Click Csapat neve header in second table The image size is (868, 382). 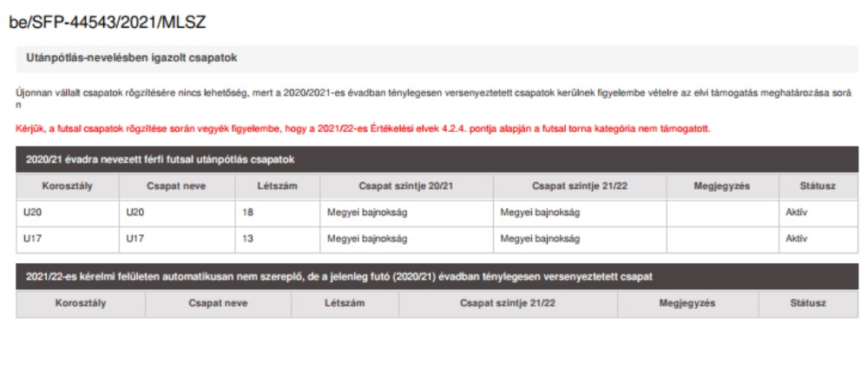point(218,303)
